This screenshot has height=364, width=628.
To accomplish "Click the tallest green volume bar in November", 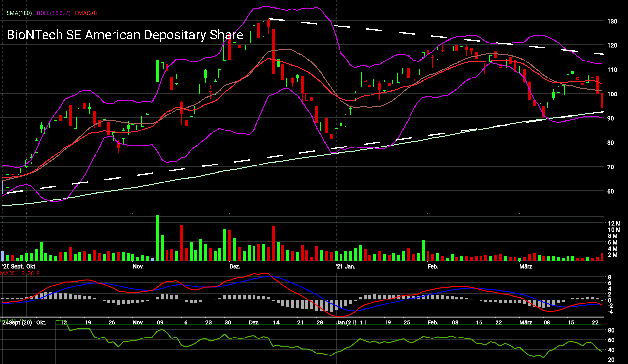I will [x=157, y=237].
